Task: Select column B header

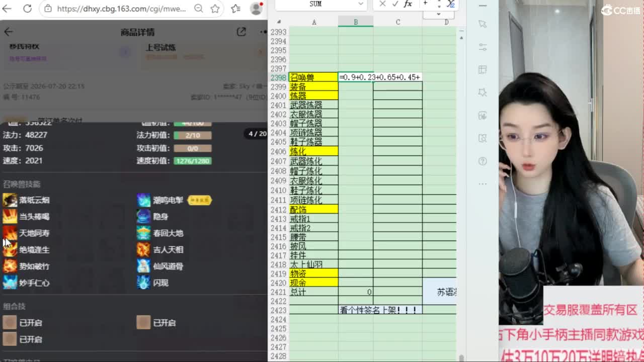Action: 356,22
